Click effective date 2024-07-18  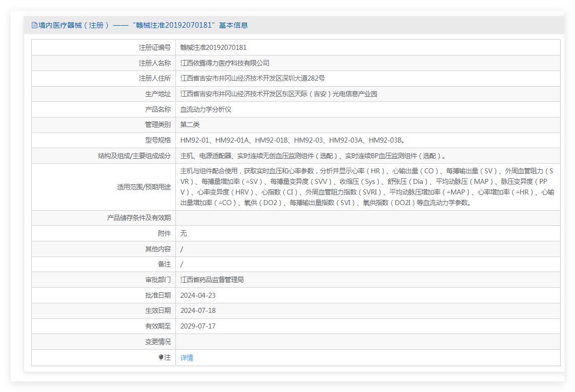click(x=198, y=310)
